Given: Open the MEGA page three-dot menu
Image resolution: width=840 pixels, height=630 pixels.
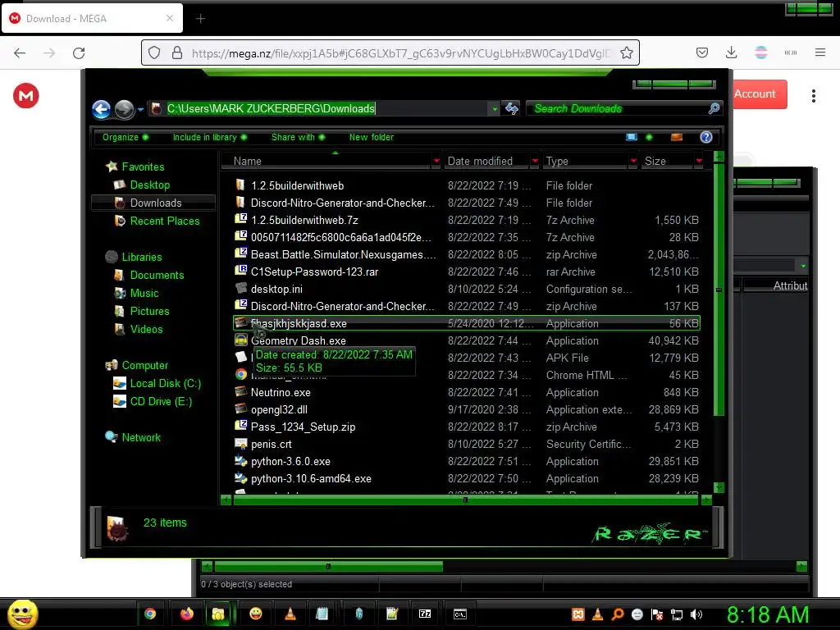Looking at the screenshot, I should (813, 96).
